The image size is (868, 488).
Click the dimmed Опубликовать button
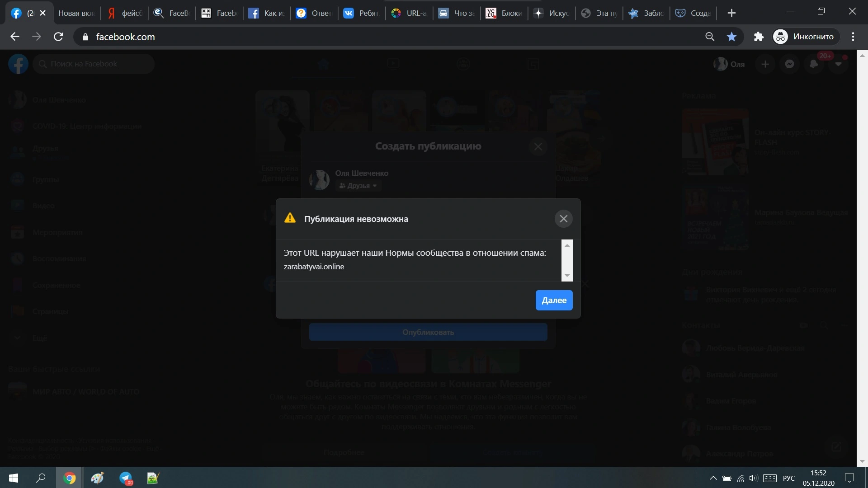point(428,332)
